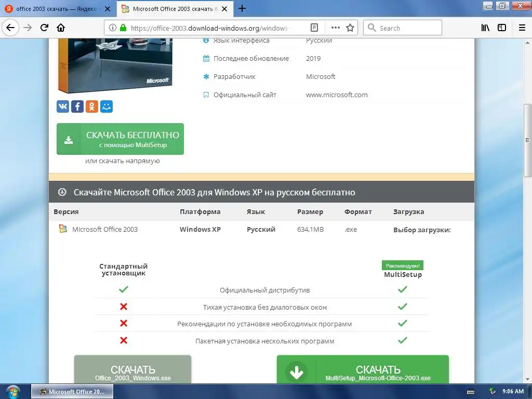The width and height of the screenshot is (532, 399).
Task: Reload the current page
Action: 45,28
